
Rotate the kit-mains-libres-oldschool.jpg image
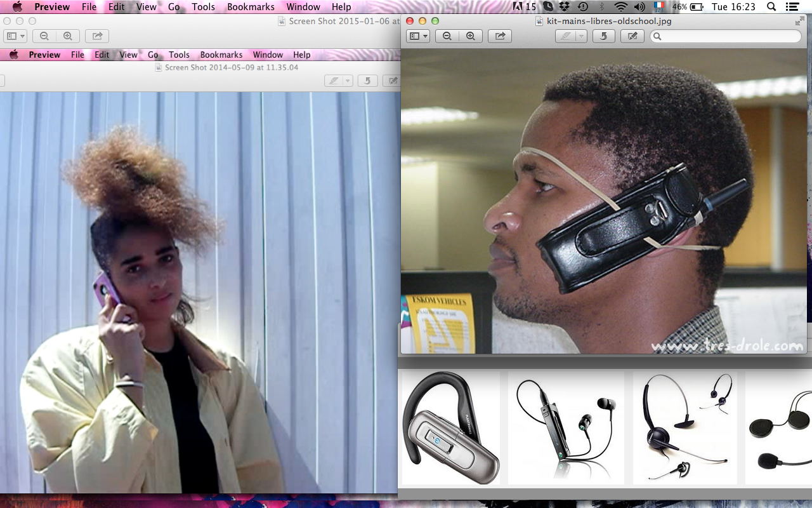pyautogui.click(x=603, y=36)
